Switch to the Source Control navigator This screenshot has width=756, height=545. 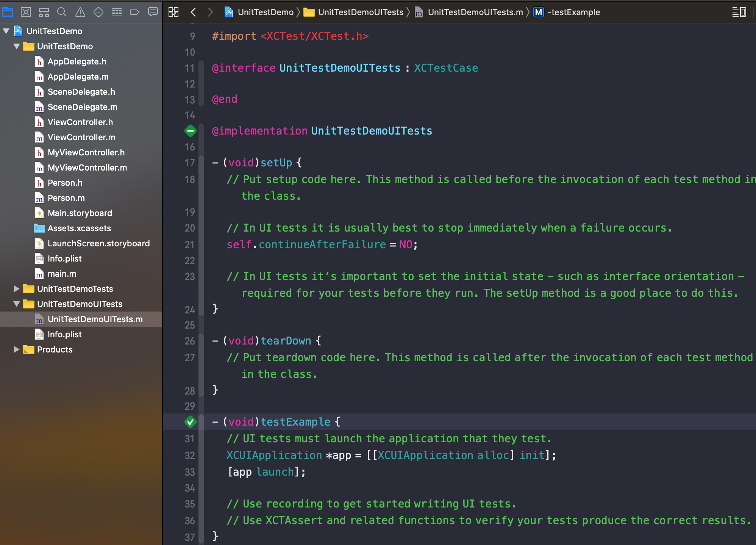tap(26, 12)
